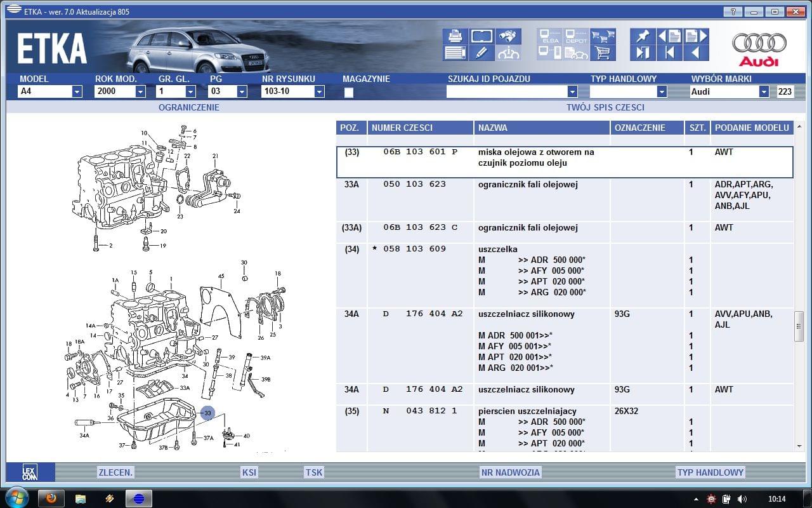Select part row 050 103 623
The image size is (812, 508).
[x=565, y=200]
